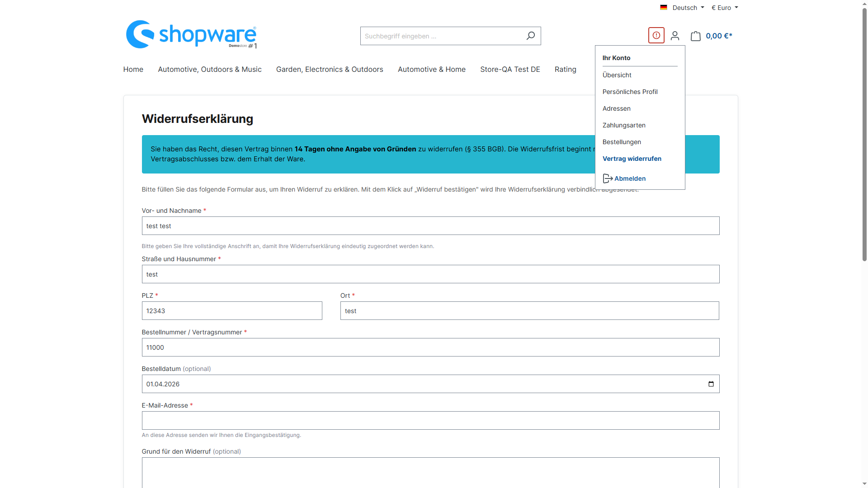Open Garden, Electronics & Outdoors category
Image resolution: width=868 pixels, height=488 pixels.
click(x=330, y=69)
